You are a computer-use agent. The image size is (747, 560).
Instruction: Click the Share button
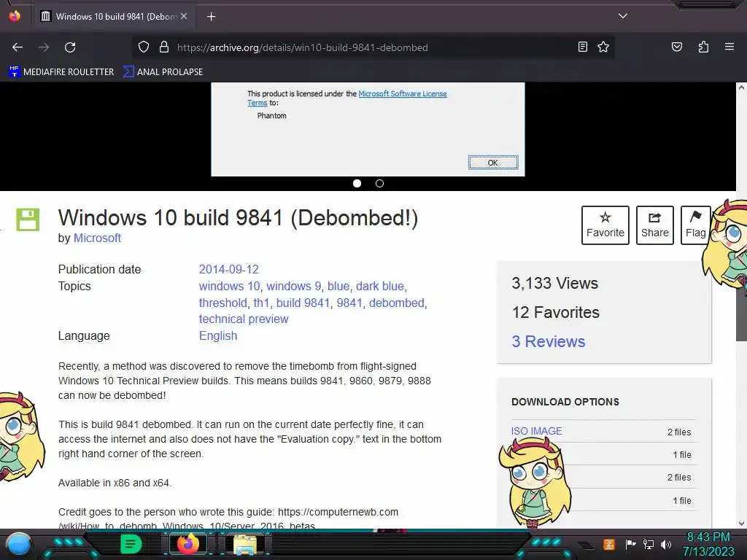click(x=654, y=225)
